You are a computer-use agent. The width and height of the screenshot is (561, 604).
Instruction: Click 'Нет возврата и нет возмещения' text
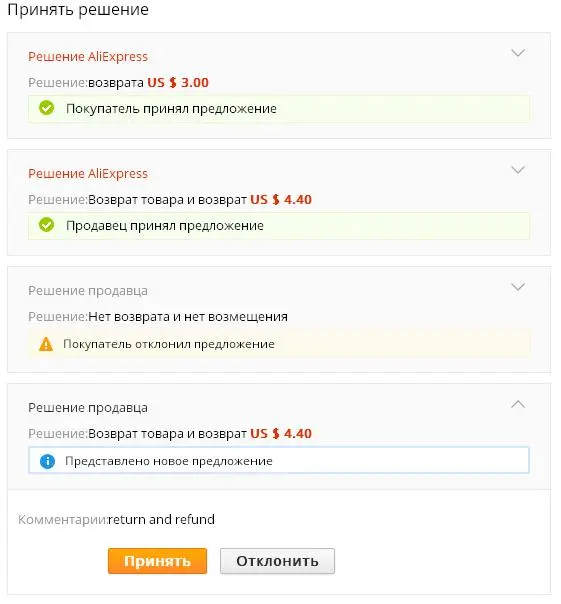point(188,317)
